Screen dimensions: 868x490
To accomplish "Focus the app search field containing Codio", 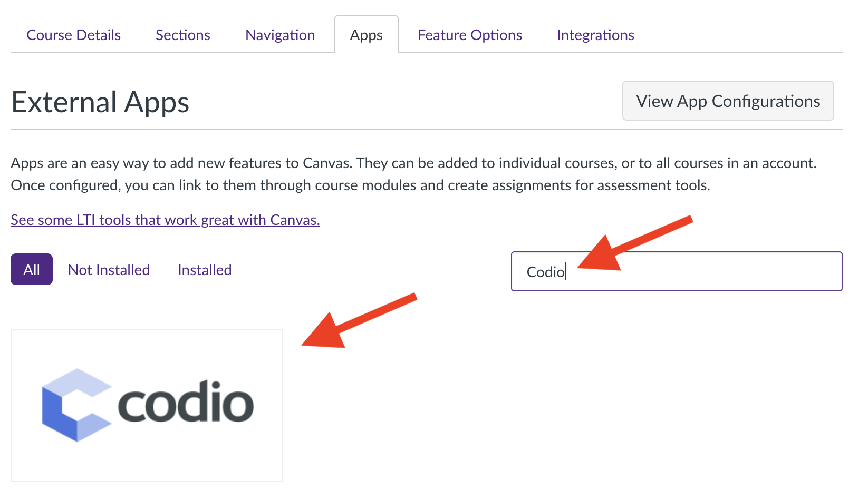I will [677, 271].
